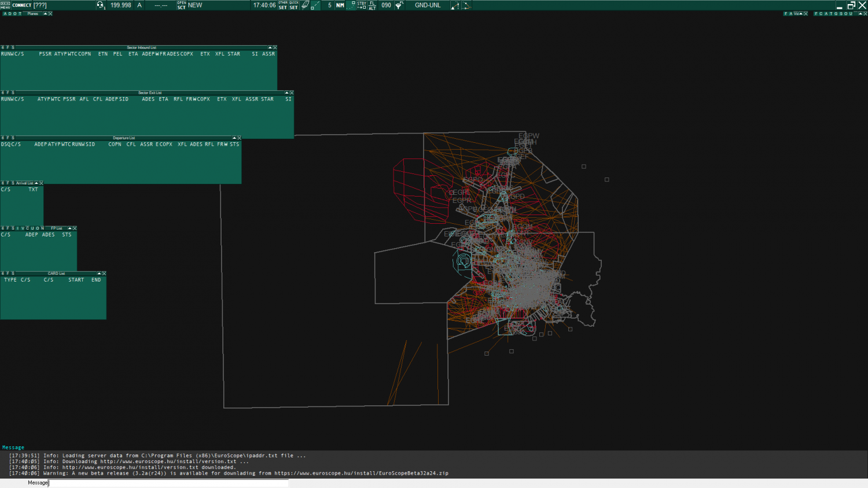Click the runway display icon
The width and height of the screenshot is (868, 488).
(x=305, y=5)
